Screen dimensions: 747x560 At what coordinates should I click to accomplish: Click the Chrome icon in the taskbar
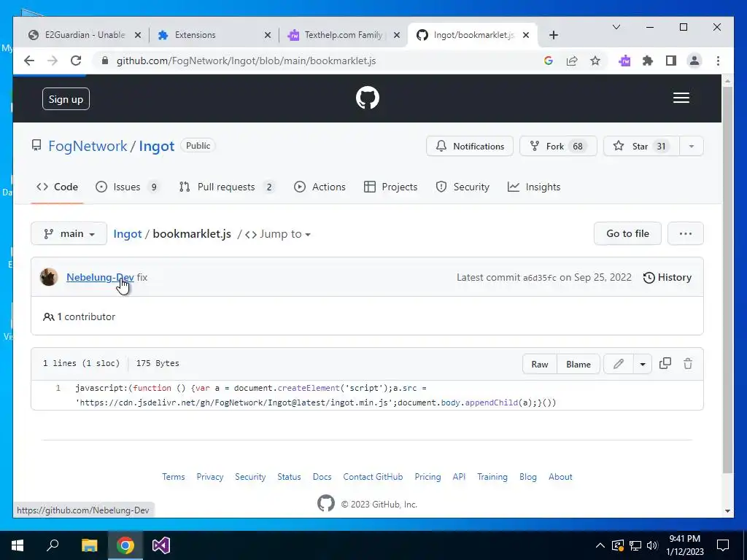[125, 545]
